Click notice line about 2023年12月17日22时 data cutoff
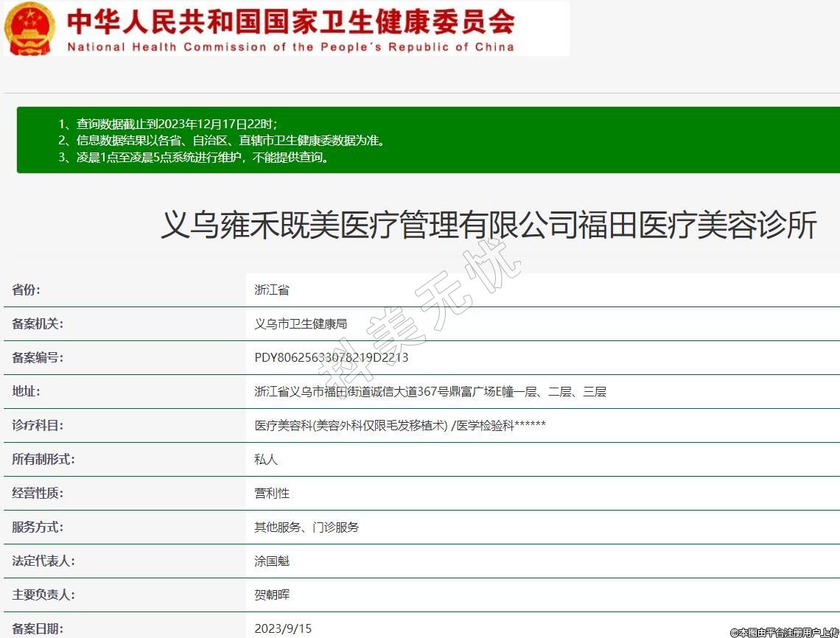Image resolution: width=840 pixels, height=638 pixels. tap(168, 124)
